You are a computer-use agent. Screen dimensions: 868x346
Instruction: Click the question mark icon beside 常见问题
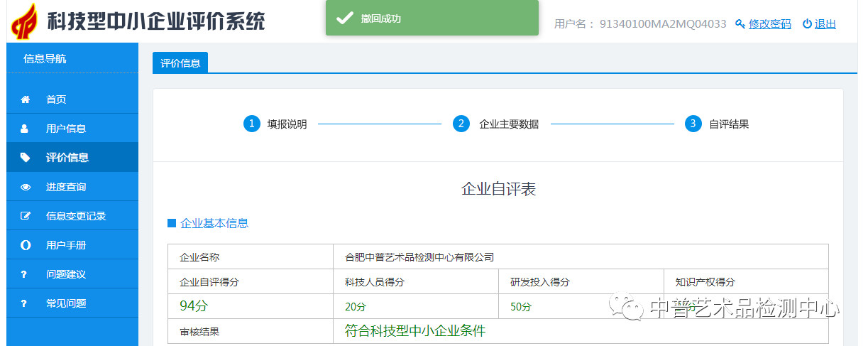coord(23,303)
